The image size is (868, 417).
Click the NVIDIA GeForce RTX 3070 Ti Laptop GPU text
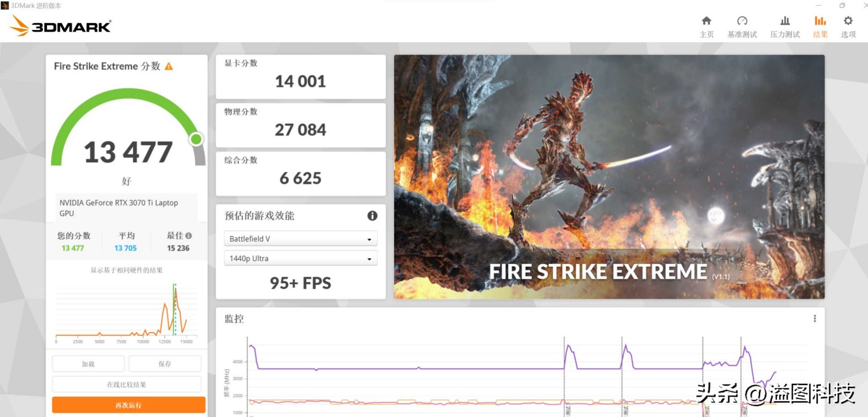tap(119, 208)
